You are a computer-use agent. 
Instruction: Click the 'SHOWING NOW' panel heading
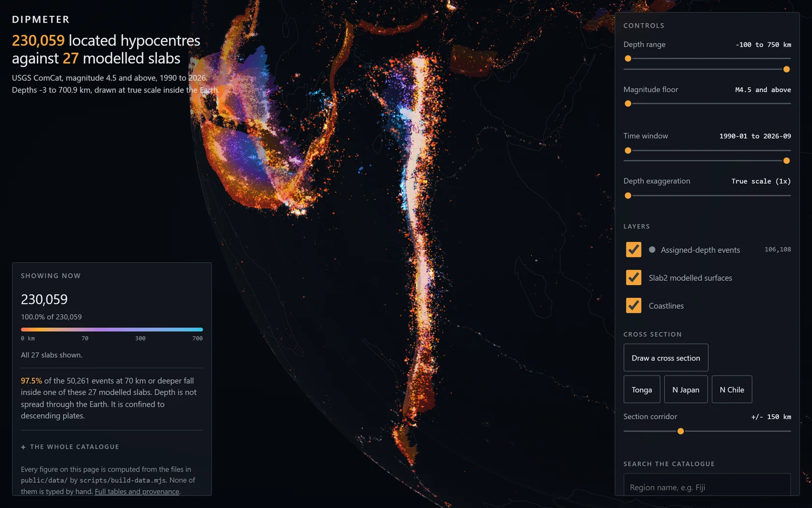click(51, 276)
